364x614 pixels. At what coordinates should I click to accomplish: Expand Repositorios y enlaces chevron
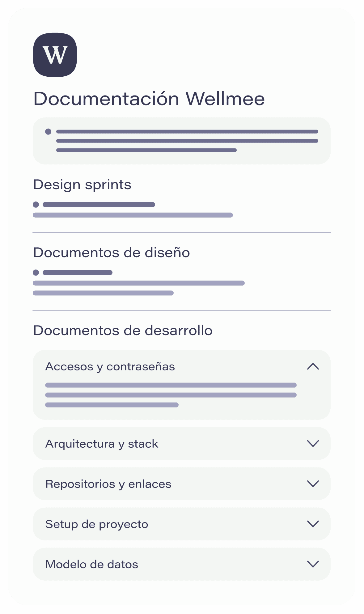(313, 484)
